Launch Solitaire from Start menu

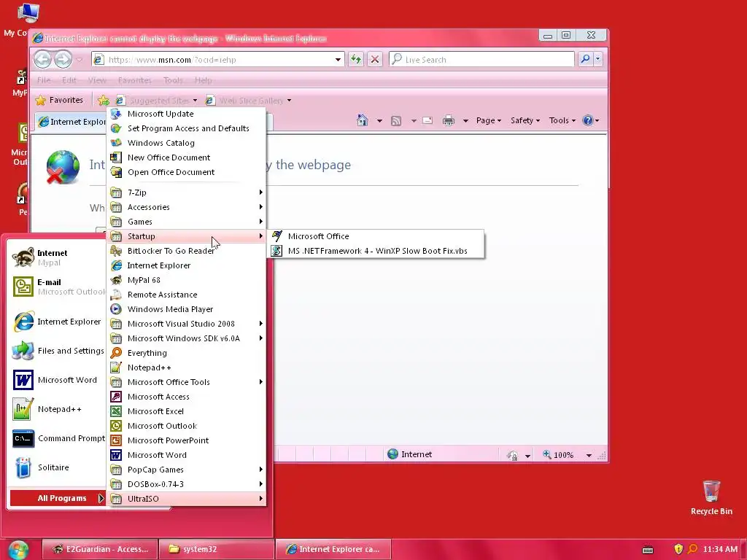[57, 467]
